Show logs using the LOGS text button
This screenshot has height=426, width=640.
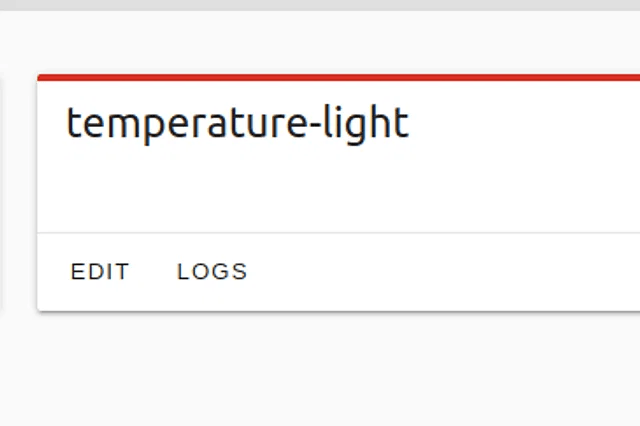(x=212, y=271)
